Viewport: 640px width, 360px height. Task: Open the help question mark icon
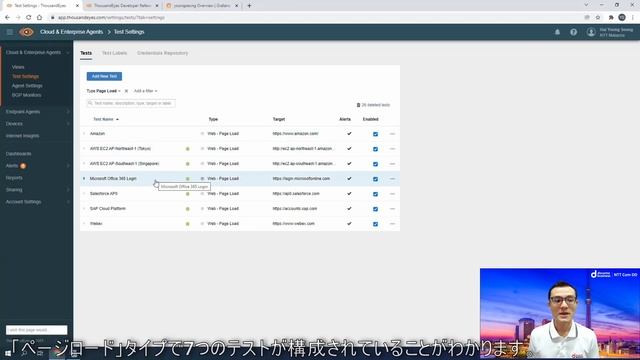(x=573, y=32)
